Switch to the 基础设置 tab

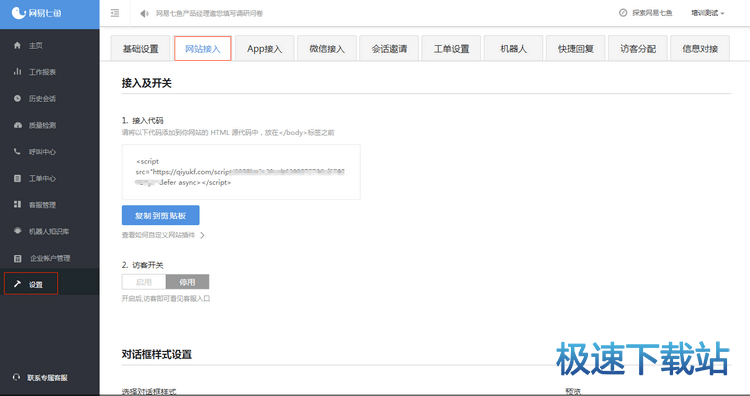pyautogui.click(x=140, y=48)
